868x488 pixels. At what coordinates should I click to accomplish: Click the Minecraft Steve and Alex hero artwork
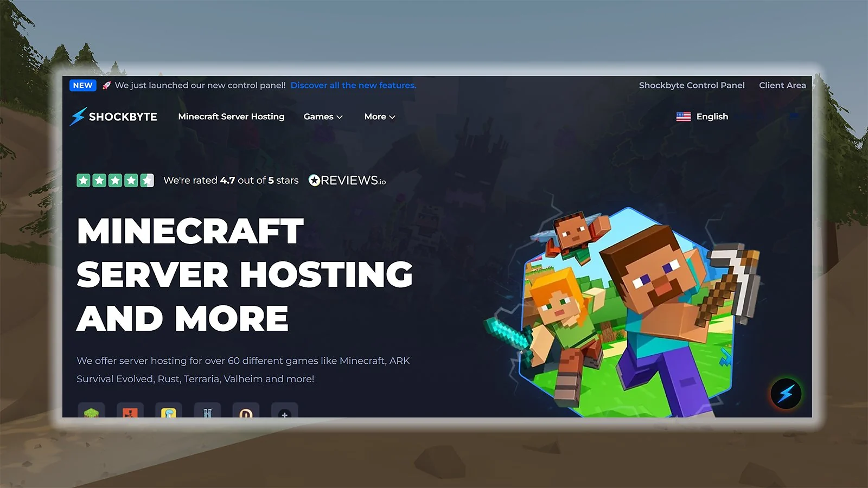click(x=624, y=312)
